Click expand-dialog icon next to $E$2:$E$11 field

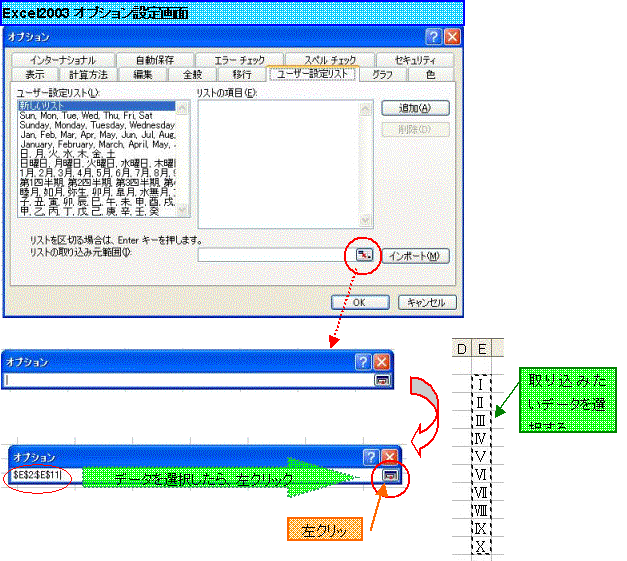(x=390, y=475)
